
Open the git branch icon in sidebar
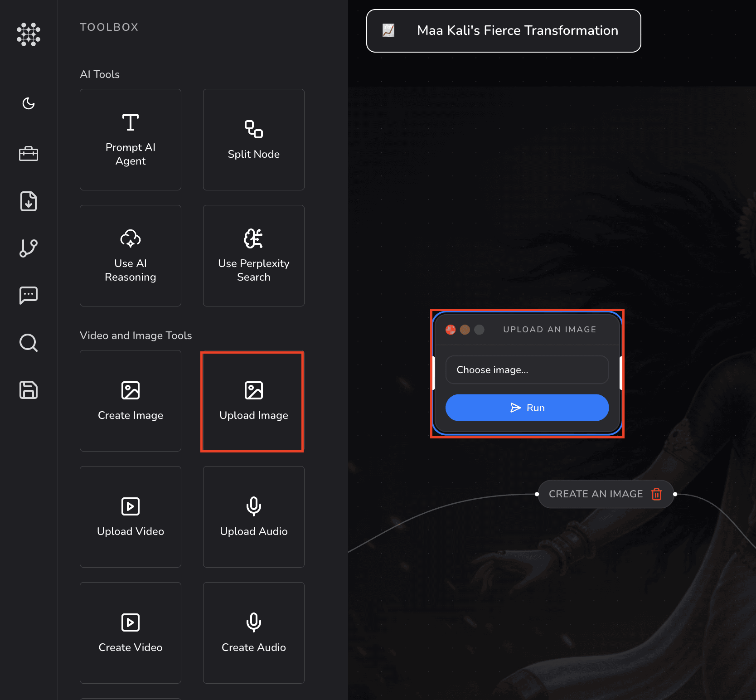(x=29, y=248)
